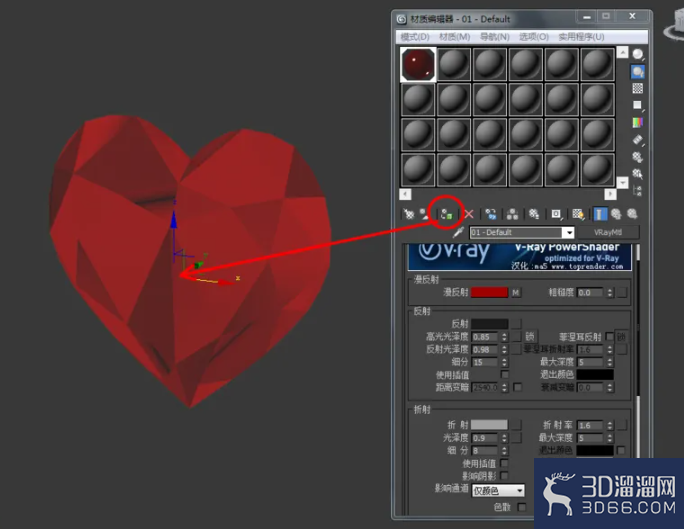Image resolution: width=684 pixels, height=529 pixels.
Task: Select the red material sample slot
Action: pos(418,65)
